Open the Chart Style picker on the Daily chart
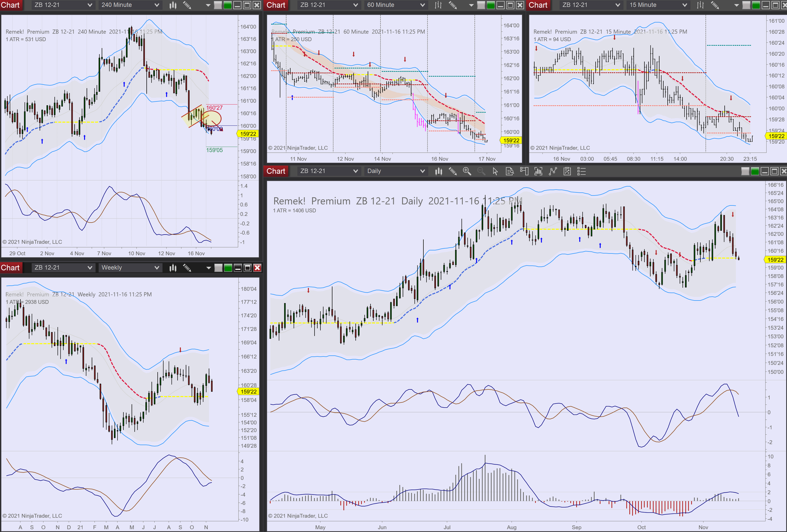Screen dimensions: 787x532 click(x=439, y=171)
